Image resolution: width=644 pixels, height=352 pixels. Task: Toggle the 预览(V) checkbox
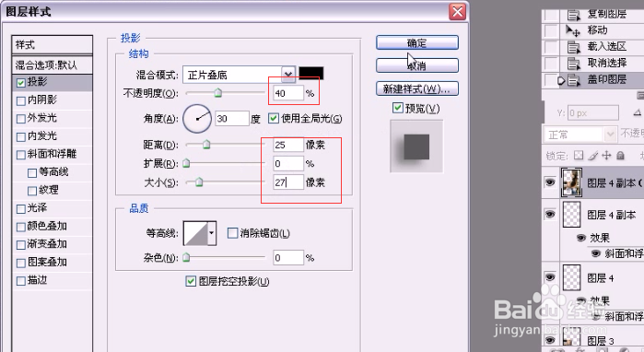pyautogui.click(x=397, y=108)
